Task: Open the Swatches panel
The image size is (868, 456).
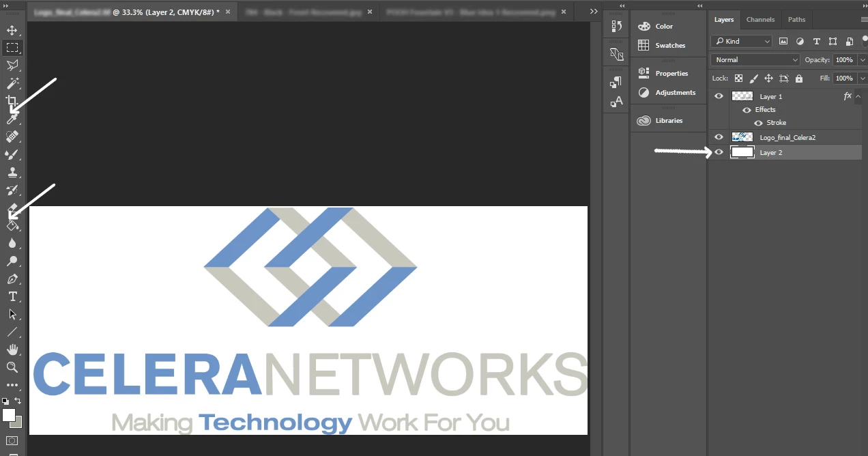Action: (x=661, y=46)
